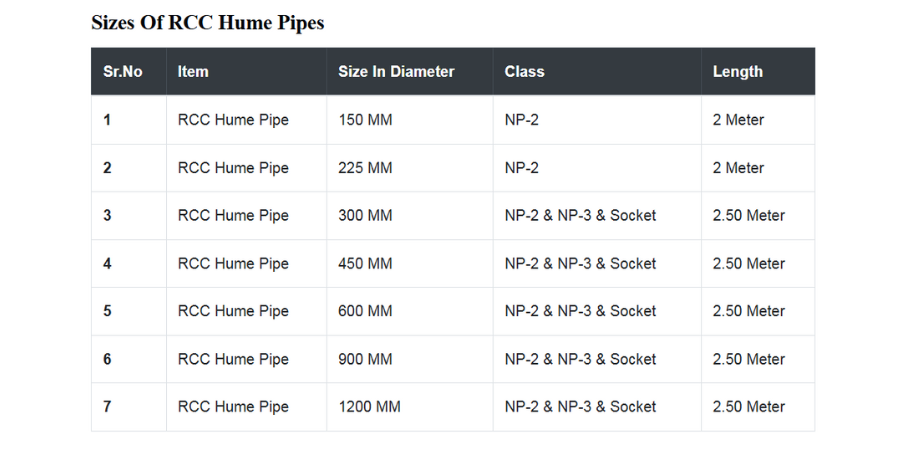Click the Sizes Of RCC Hume Pipes heading

click(208, 23)
